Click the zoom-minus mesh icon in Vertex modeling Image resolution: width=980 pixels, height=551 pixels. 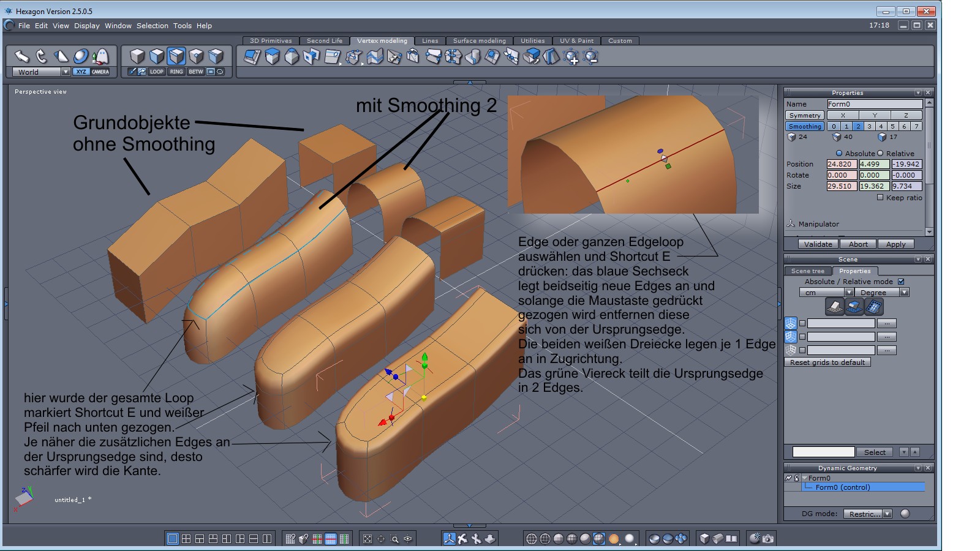pos(590,57)
